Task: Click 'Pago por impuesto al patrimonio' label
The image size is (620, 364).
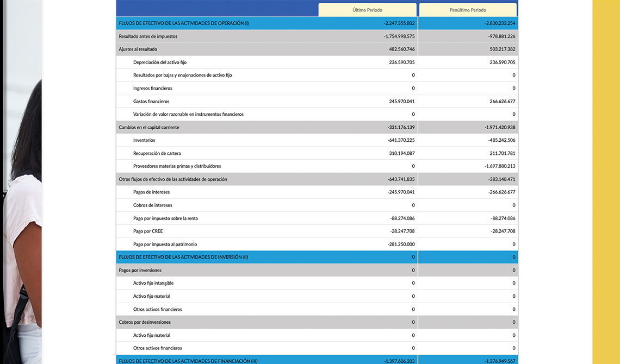Action: (165, 244)
